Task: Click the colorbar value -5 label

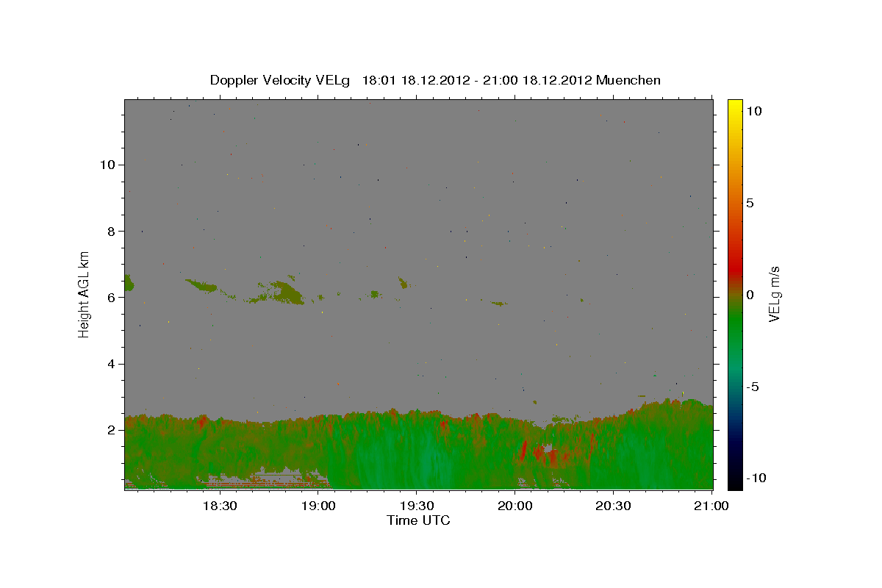Action: tap(752, 387)
